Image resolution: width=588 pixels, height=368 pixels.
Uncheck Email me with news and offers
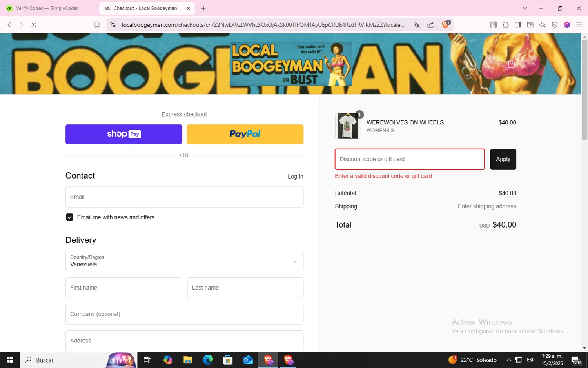69,217
